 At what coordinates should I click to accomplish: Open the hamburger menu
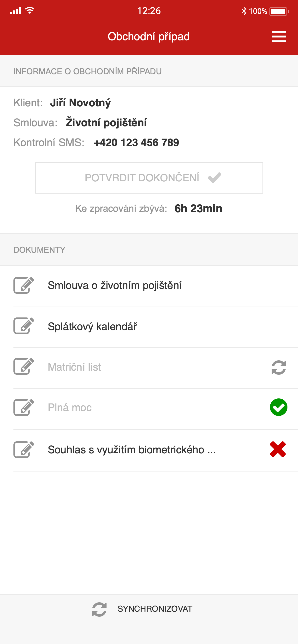pos(279,36)
